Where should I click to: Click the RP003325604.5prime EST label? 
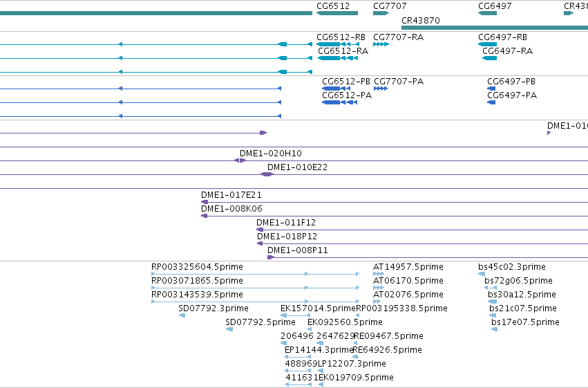[197, 267]
